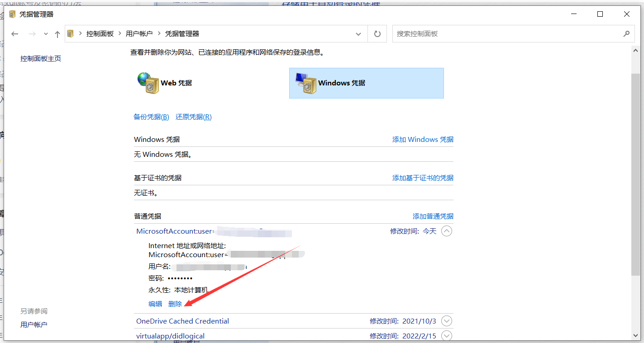644x343 pixels.
Task: Click the MicrosoftAccount:user credential title
Action: click(174, 231)
